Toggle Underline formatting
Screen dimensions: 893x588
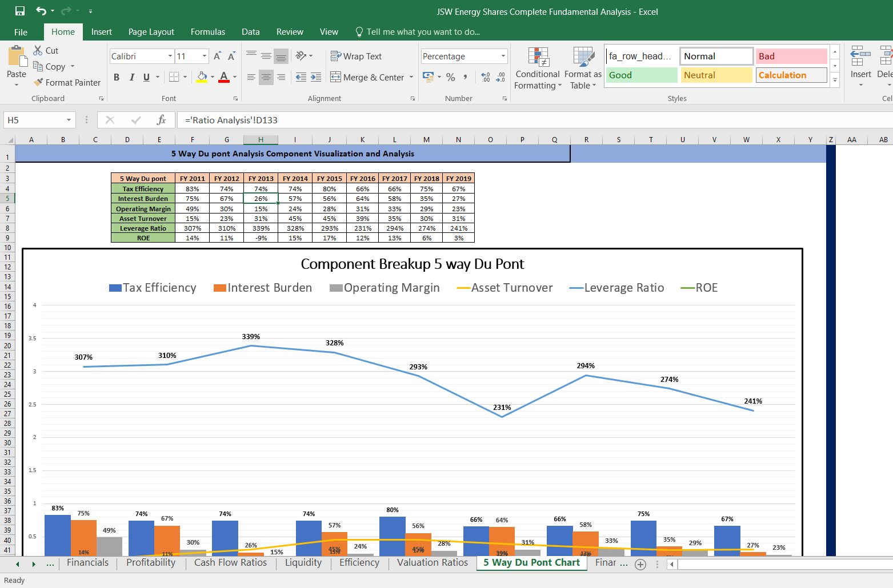(x=147, y=77)
